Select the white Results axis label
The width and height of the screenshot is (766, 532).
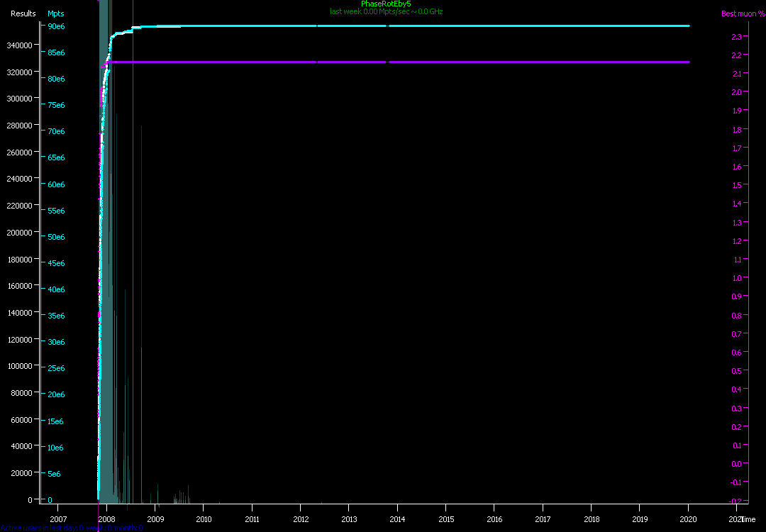point(23,13)
